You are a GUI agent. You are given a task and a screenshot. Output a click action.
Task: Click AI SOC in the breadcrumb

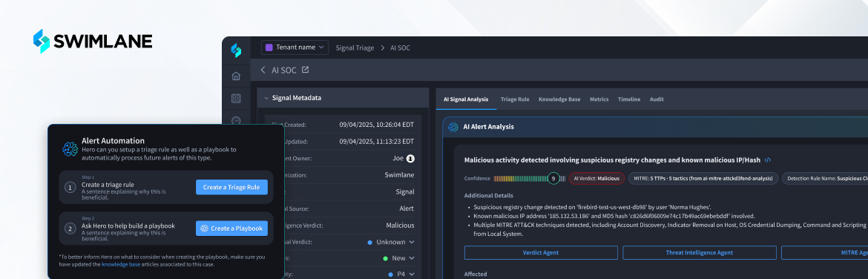tap(400, 47)
